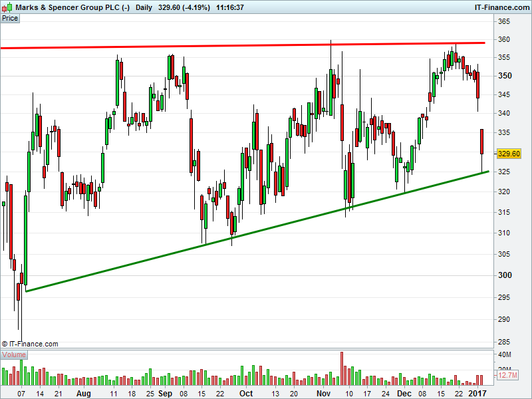Click the 320 price axis label
This screenshot has width=532, height=399.
(504, 192)
